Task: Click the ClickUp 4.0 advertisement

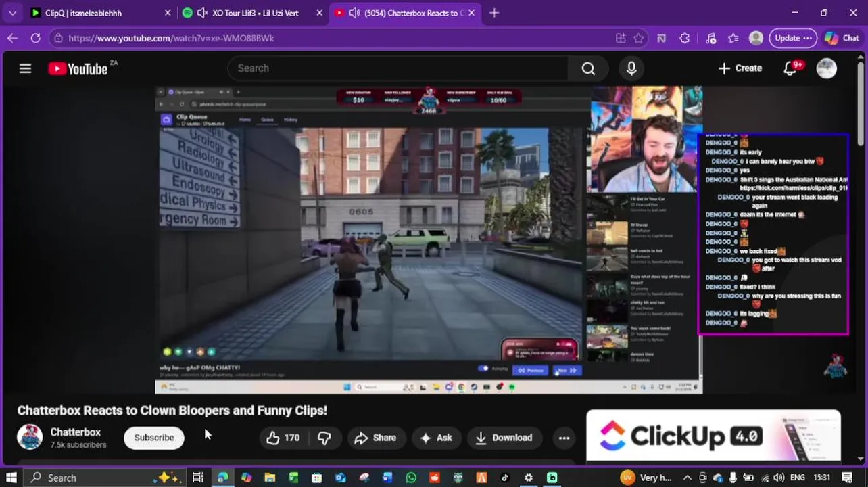Action: [x=713, y=436]
